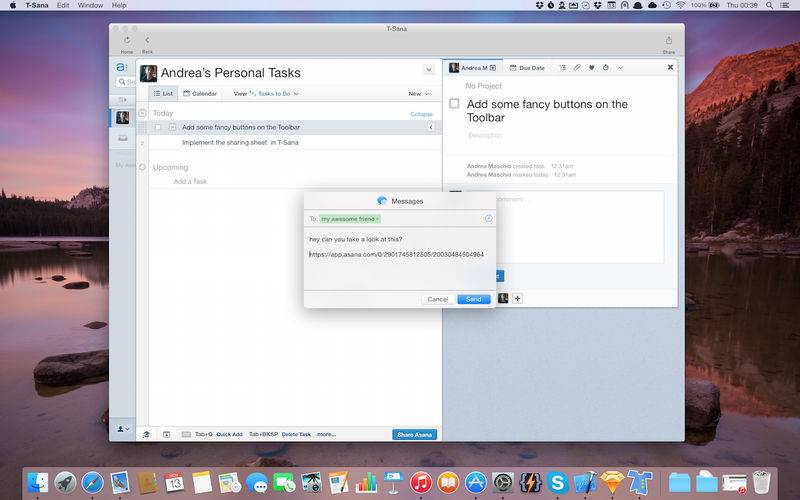Click the keyboard shortcut icon in footer
The width and height of the screenshot is (800, 500).
tap(186, 434)
